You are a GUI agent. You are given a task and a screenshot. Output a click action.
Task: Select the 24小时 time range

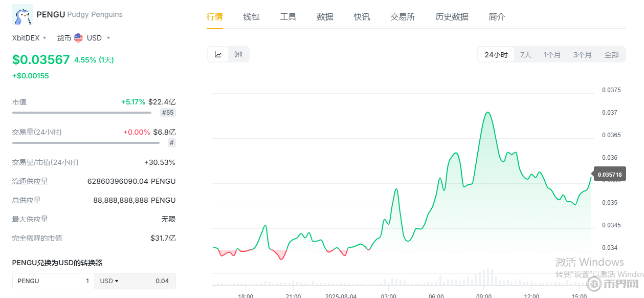pyautogui.click(x=496, y=55)
